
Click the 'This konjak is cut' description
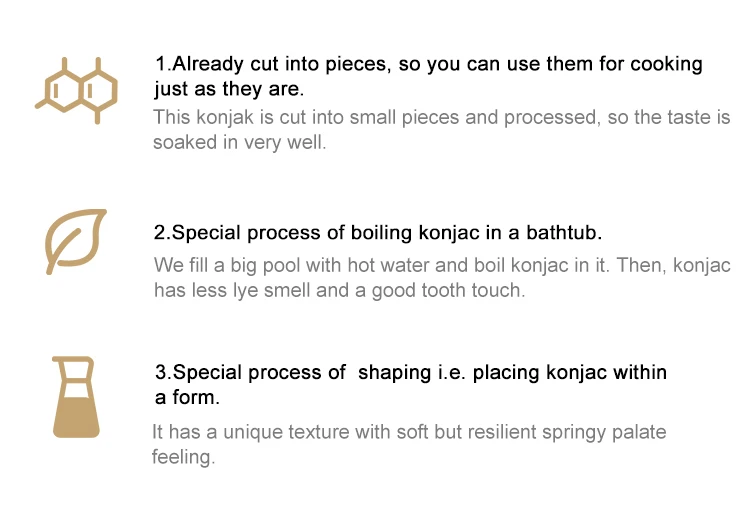(441, 117)
